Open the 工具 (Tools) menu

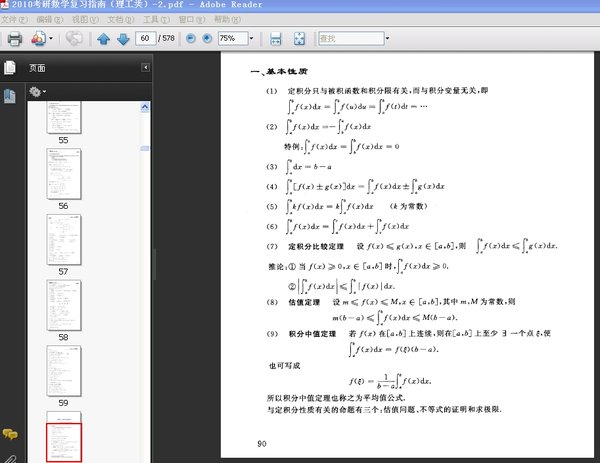[x=156, y=20]
